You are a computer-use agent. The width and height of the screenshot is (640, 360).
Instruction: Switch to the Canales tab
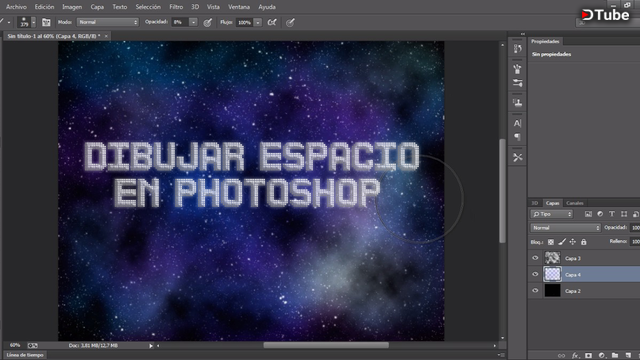[575, 203]
